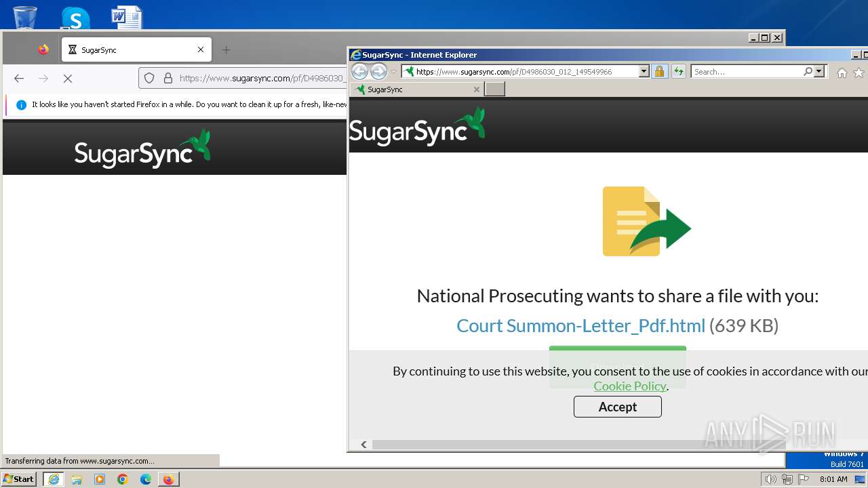The width and height of the screenshot is (868, 488).
Task: Open a new tab in Firefox
Action: point(226,49)
